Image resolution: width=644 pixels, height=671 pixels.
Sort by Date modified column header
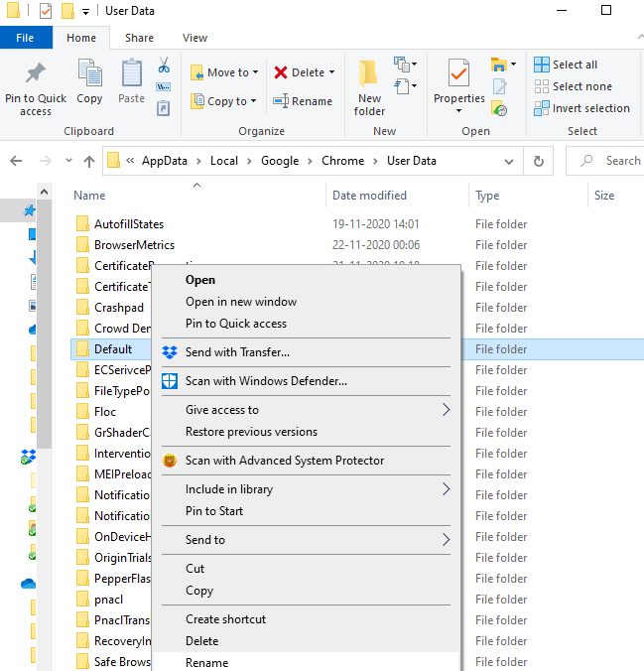[x=369, y=196]
